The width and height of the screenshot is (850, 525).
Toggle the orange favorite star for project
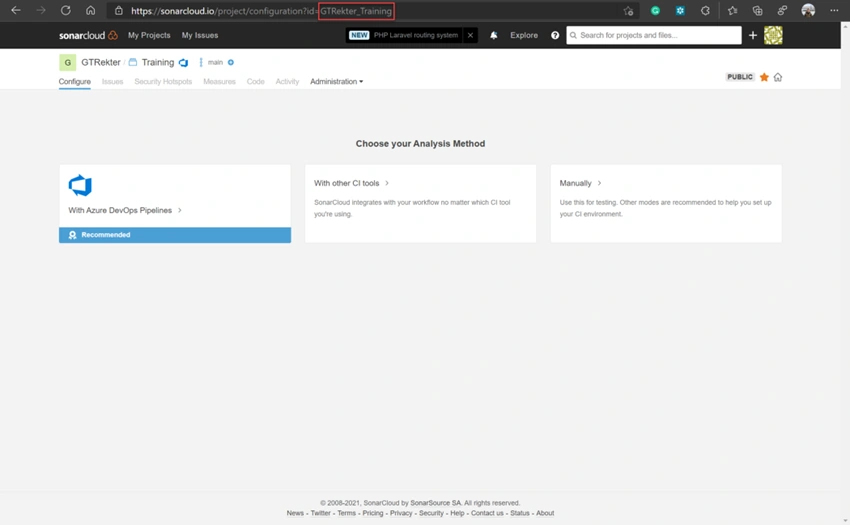(764, 77)
